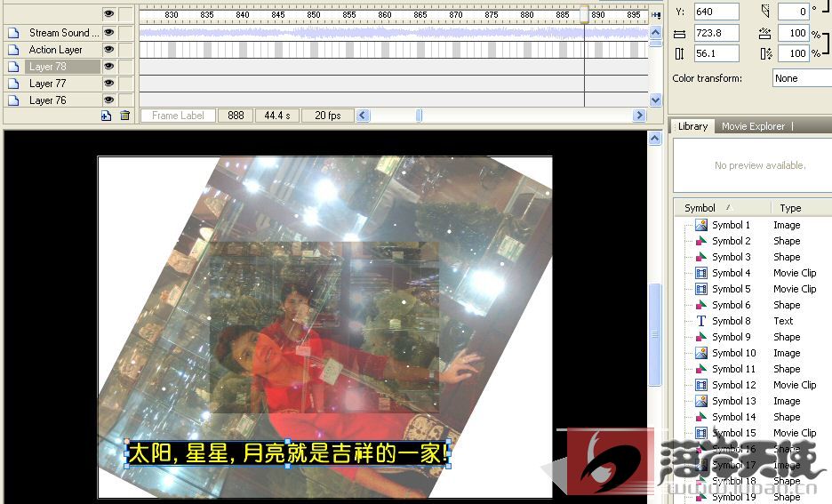Image resolution: width=832 pixels, height=504 pixels.
Task: Toggle lock box for Action Layer
Action: click(125, 50)
